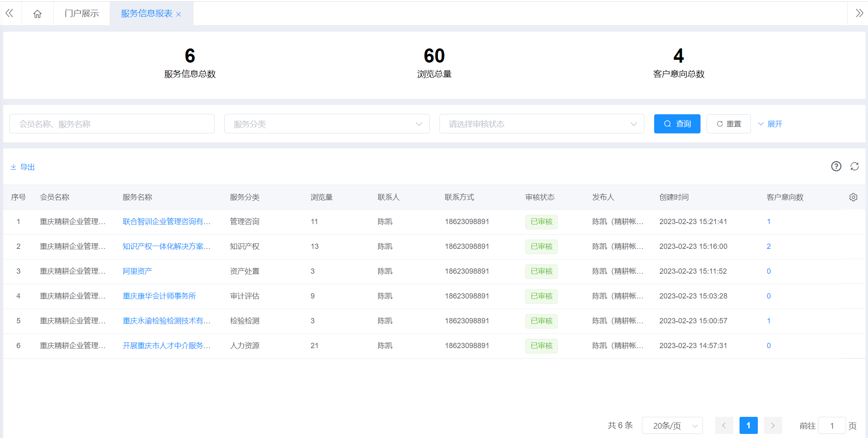The image size is (868, 438).
Task: Open the help question-mark icon
Action: coord(836,166)
